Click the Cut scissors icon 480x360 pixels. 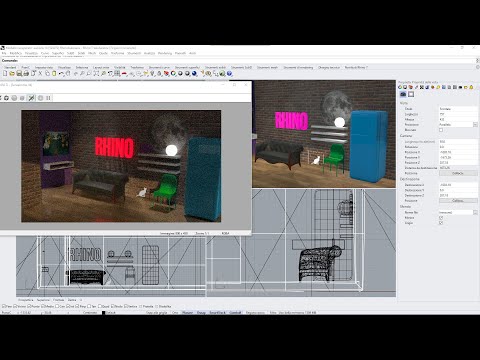(40, 73)
